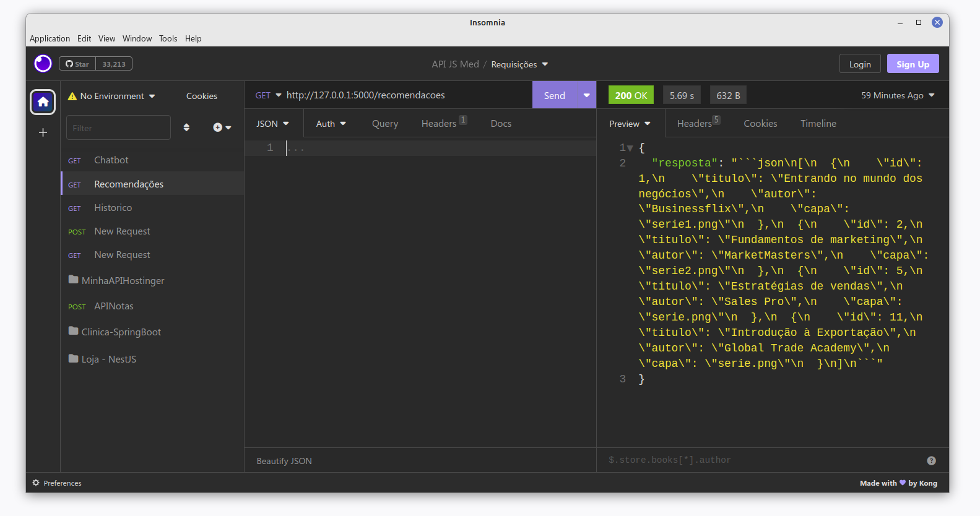
Task: Click the GitHub Star button
Action: [x=77, y=64]
